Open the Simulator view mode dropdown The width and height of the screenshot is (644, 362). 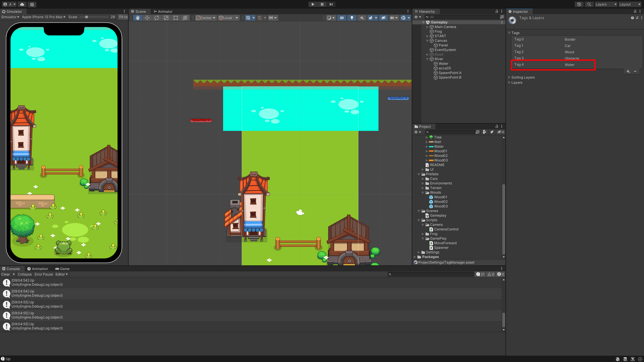(10, 17)
